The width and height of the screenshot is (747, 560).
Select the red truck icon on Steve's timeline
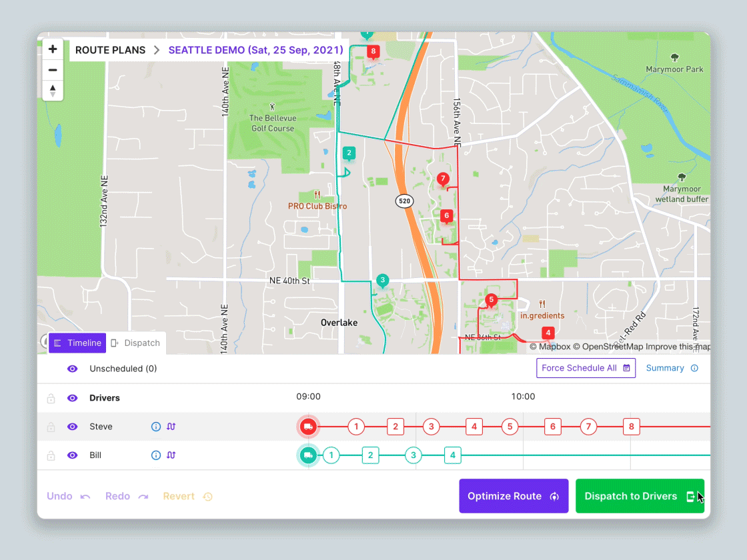click(308, 427)
